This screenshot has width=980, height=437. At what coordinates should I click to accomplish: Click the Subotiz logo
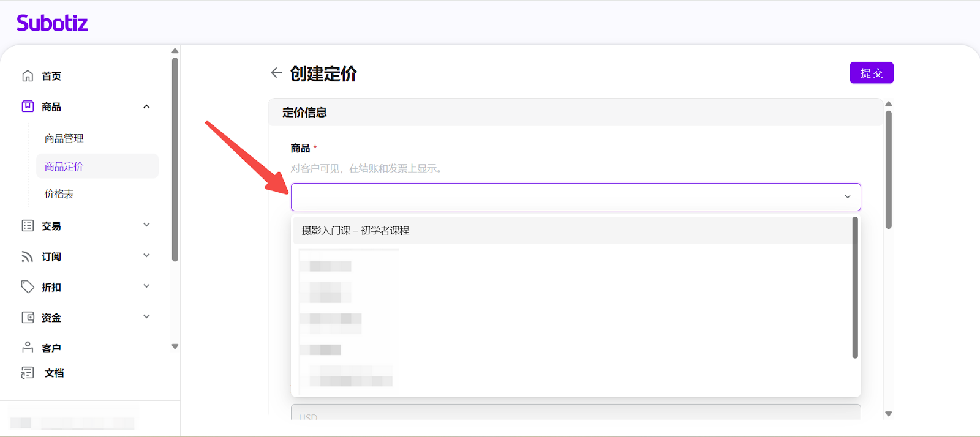point(52,23)
